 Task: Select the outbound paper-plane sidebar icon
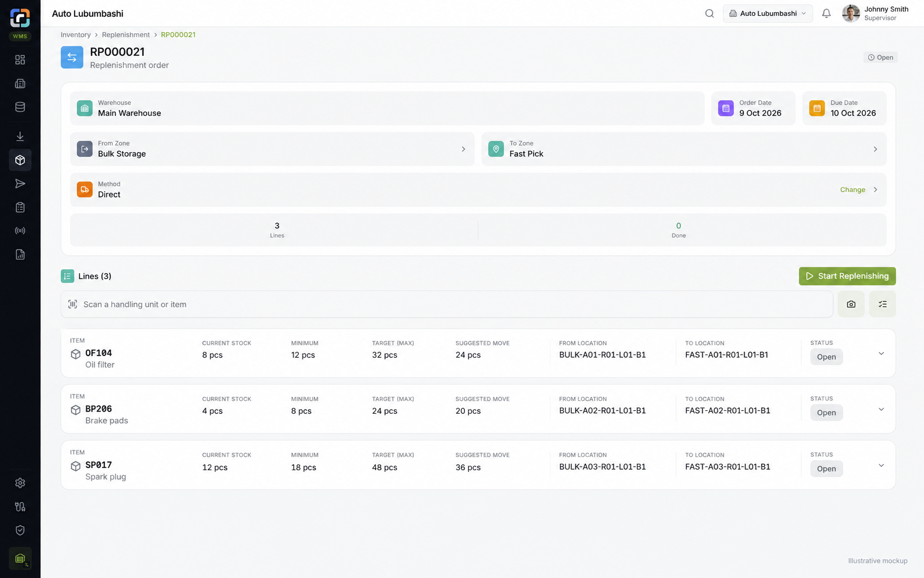click(x=20, y=184)
